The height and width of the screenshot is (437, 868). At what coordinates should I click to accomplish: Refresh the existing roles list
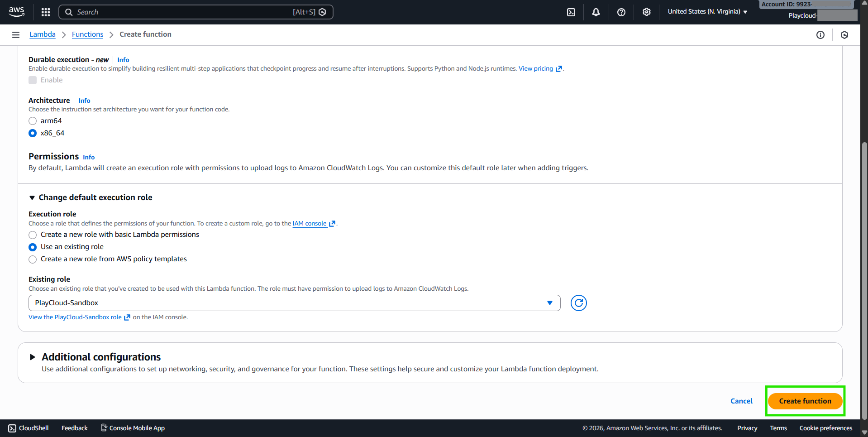578,303
